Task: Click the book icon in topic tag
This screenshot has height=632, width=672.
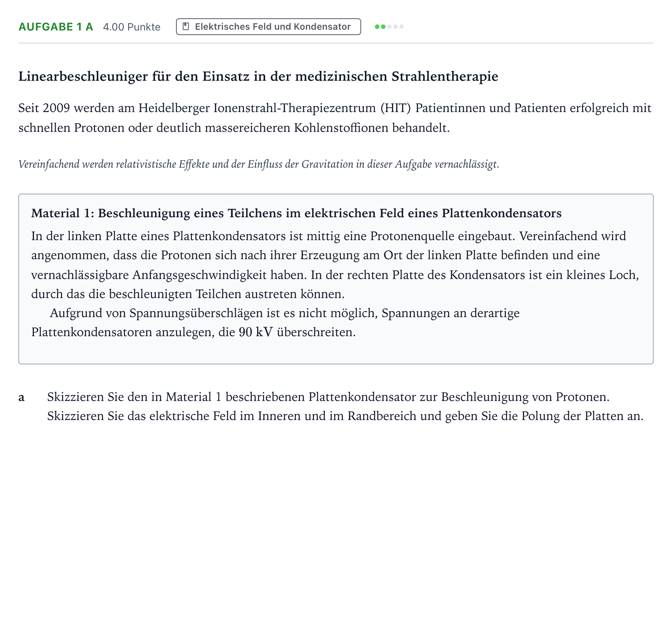Action: pos(186,27)
